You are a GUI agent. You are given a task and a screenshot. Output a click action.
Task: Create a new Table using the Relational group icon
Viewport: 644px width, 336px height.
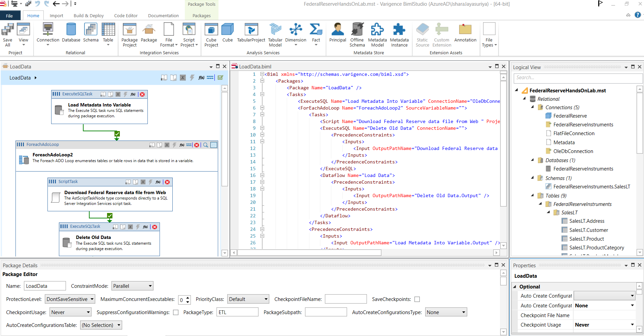coord(108,34)
